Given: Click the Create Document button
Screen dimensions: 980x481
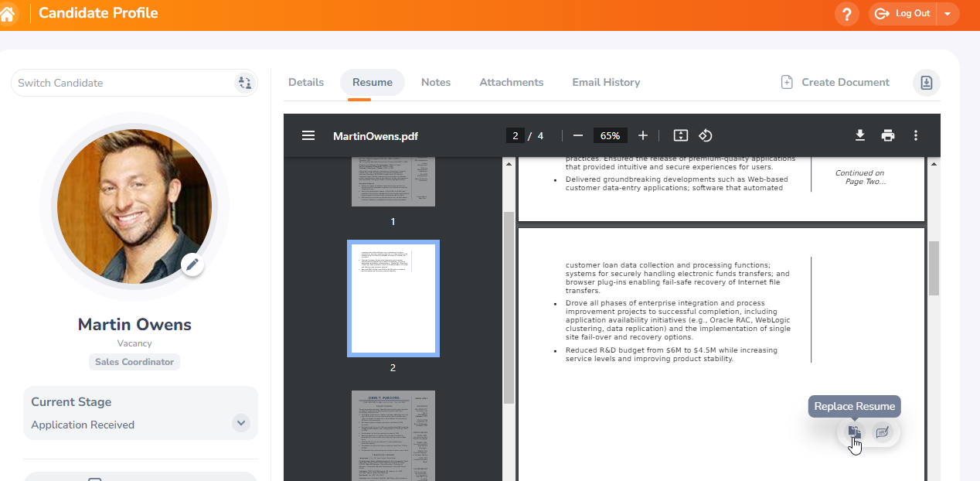Looking at the screenshot, I should pos(835,82).
